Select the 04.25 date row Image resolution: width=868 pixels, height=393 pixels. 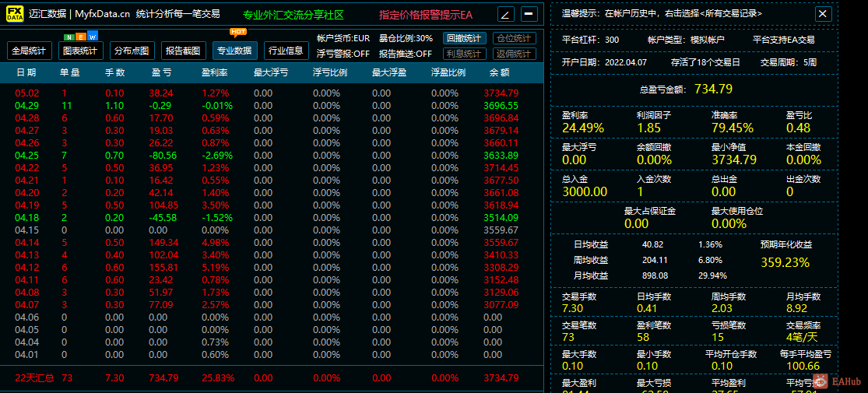[271, 155]
